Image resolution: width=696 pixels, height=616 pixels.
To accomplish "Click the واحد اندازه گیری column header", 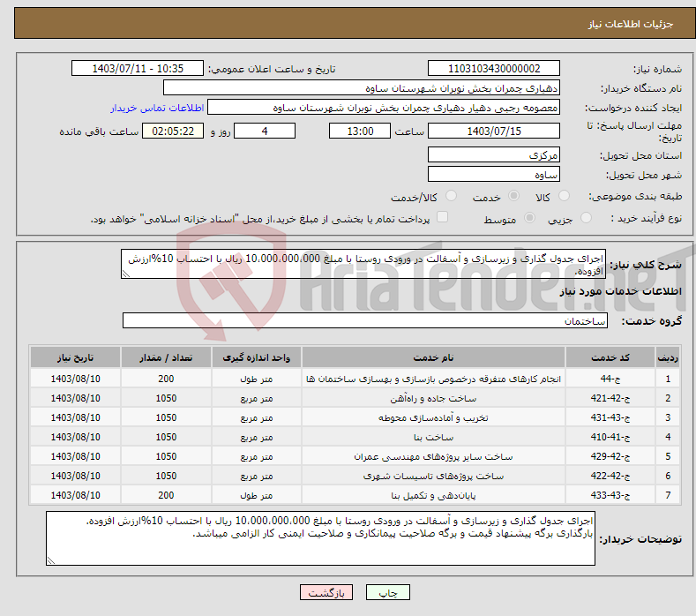I will [x=256, y=357].
